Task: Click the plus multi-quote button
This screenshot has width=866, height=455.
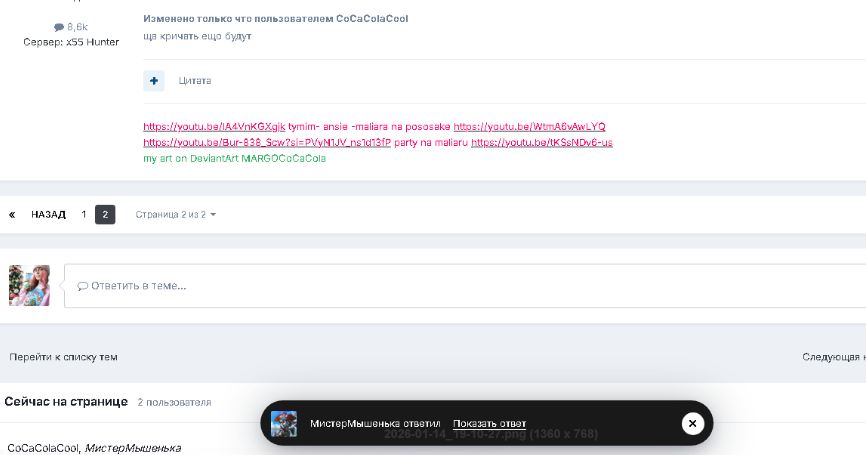Action: tap(154, 81)
